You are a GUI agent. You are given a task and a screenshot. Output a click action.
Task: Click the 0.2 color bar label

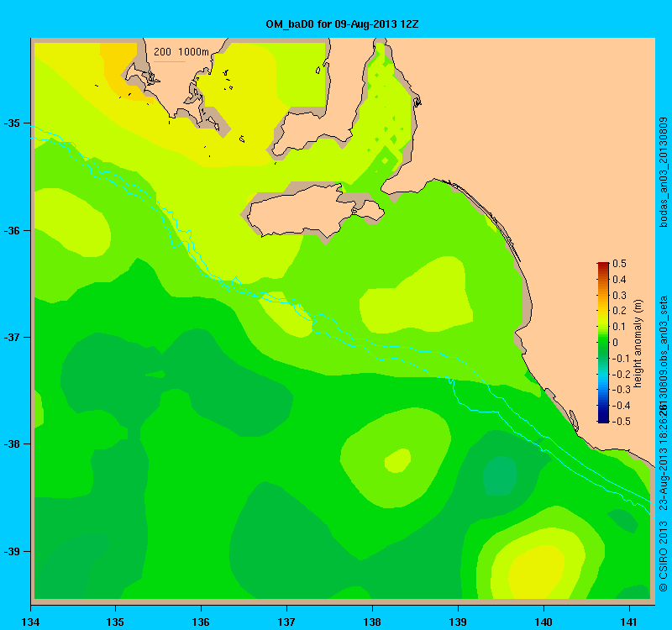pyautogui.click(x=619, y=311)
